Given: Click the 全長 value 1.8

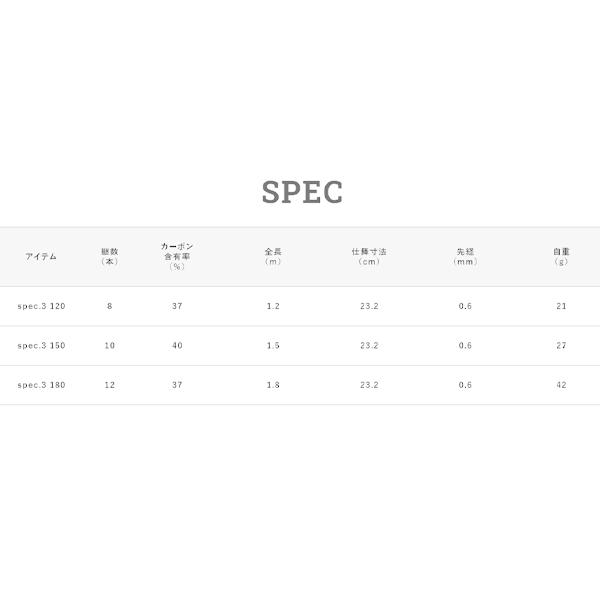Looking at the screenshot, I should point(273,385).
